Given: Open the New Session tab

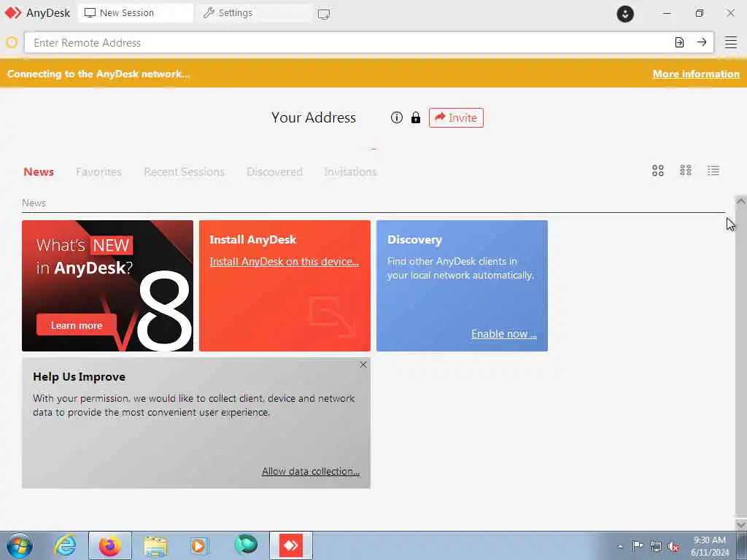Looking at the screenshot, I should (x=135, y=13).
